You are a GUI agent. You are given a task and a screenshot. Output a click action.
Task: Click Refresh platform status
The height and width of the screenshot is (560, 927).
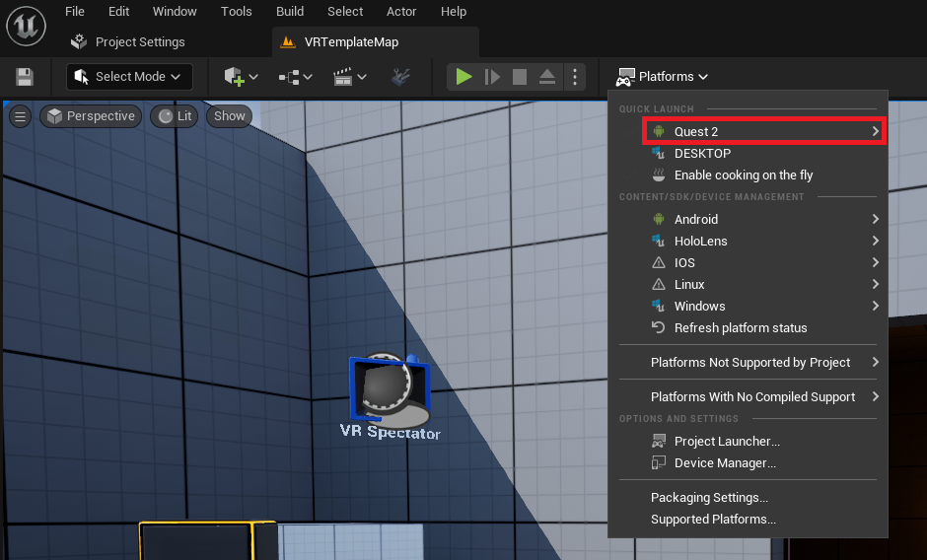click(x=748, y=327)
